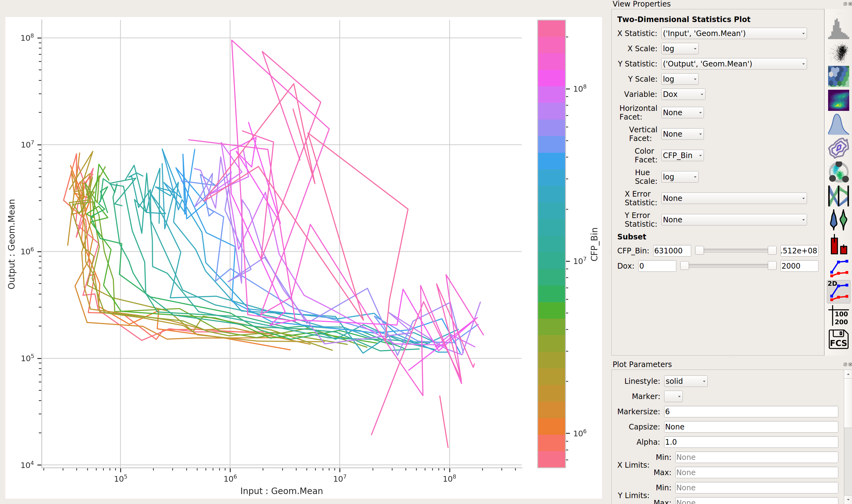Open the Y Error Statistic dropdown

point(734,220)
